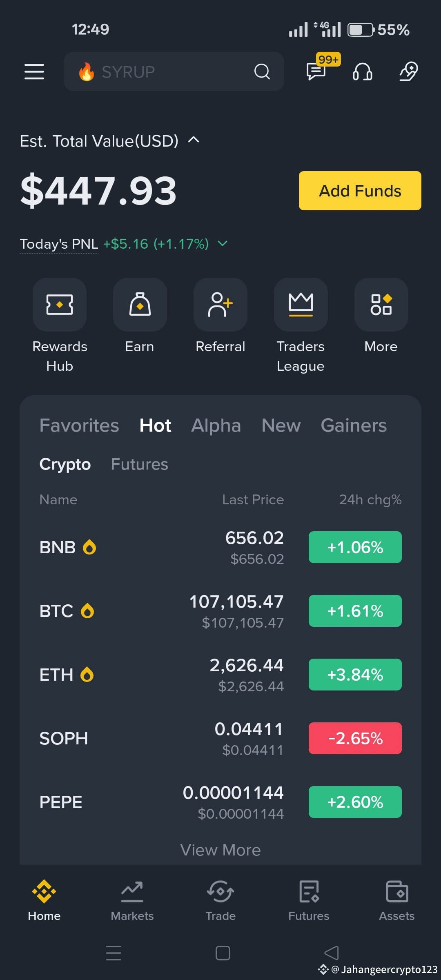Switch to the Gainers tab
Viewport: 441px width, 980px height.
point(354,425)
